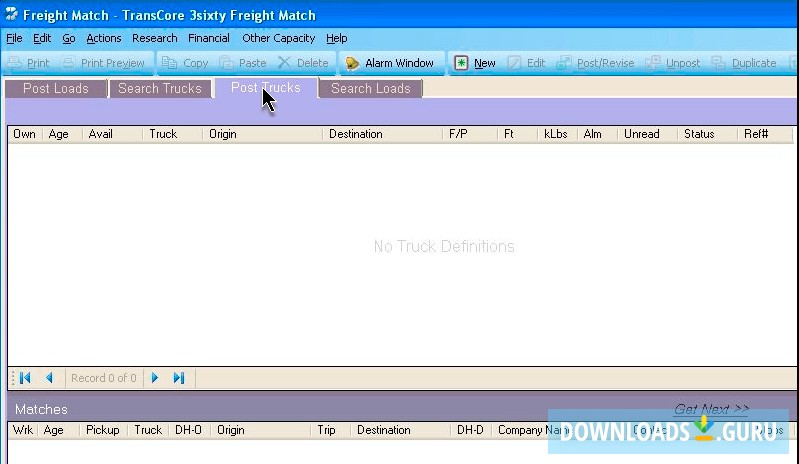This screenshot has height=464, width=799.
Task: Click the Record 0 of 0 indicator
Action: click(103, 378)
